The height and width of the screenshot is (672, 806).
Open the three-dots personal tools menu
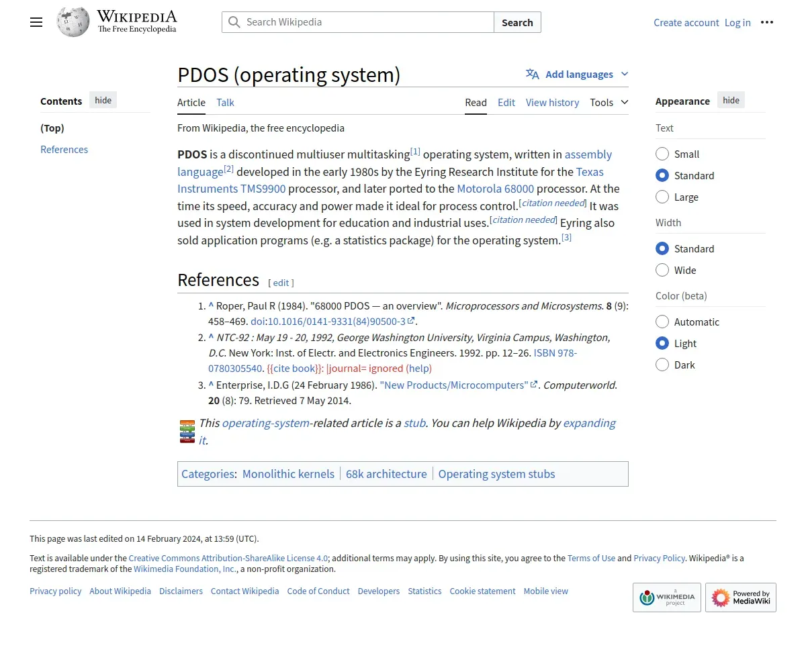pyautogui.click(x=767, y=22)
